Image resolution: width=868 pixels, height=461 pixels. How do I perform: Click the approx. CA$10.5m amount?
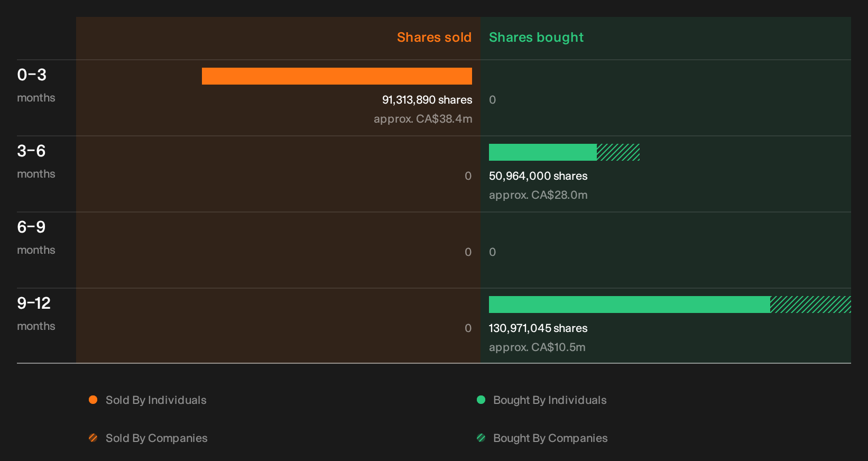click(537, 347)
